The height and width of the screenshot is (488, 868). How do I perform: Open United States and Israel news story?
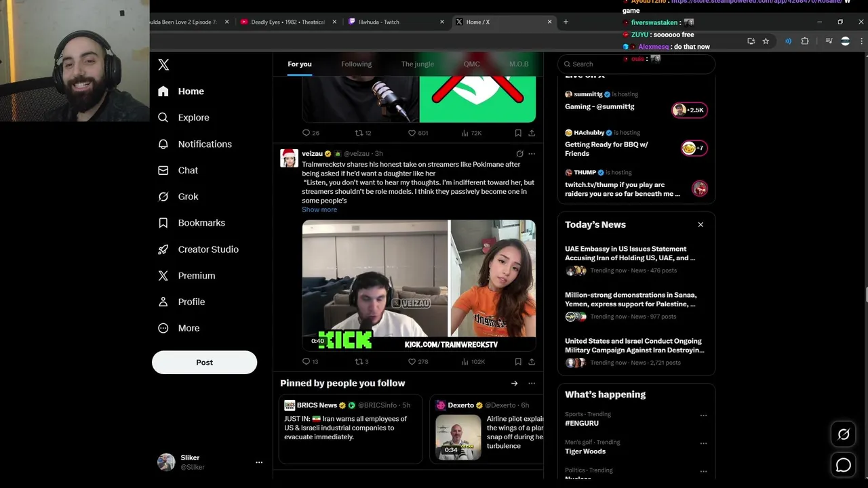point(635,346)
